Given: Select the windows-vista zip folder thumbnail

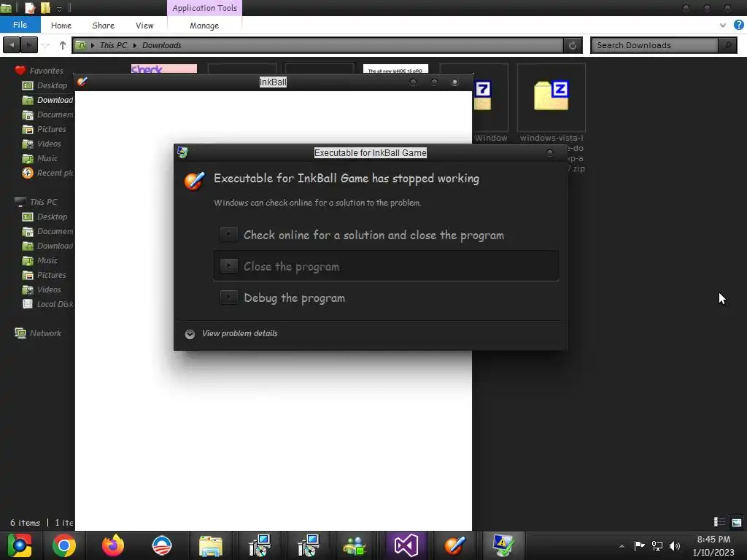Looking at the screenshot, I should pyautogui.click(x=551, y=98).
